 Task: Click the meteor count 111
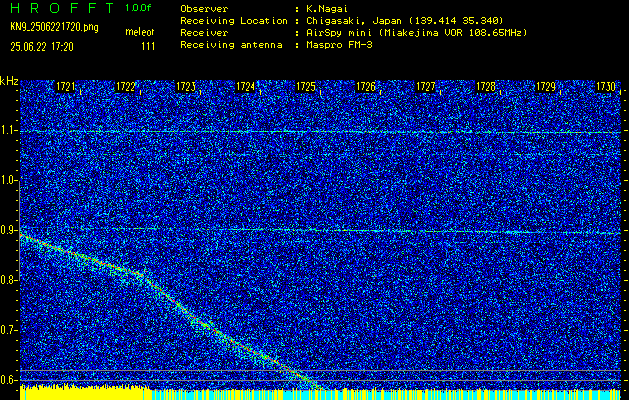point(148,47)
